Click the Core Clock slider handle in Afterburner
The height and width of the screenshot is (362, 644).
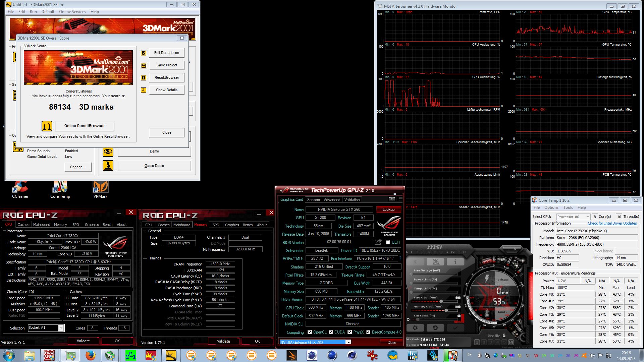click(x=441, y=301)
